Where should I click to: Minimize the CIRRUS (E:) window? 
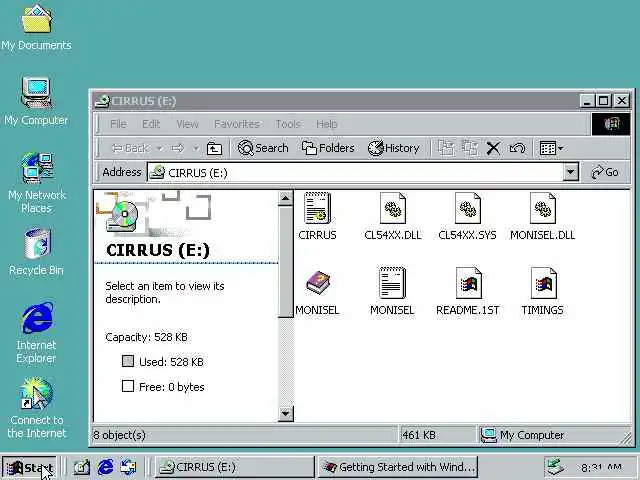pyautogui.click(x=587, y=101)
